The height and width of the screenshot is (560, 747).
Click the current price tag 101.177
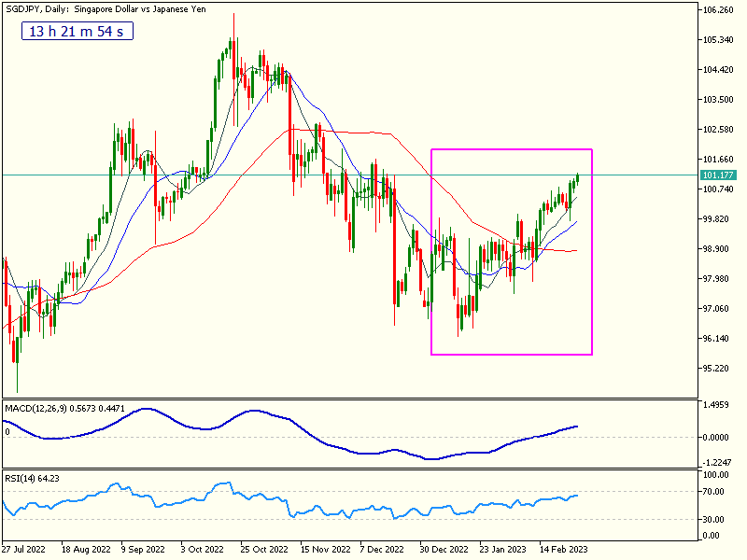point(717,175)
